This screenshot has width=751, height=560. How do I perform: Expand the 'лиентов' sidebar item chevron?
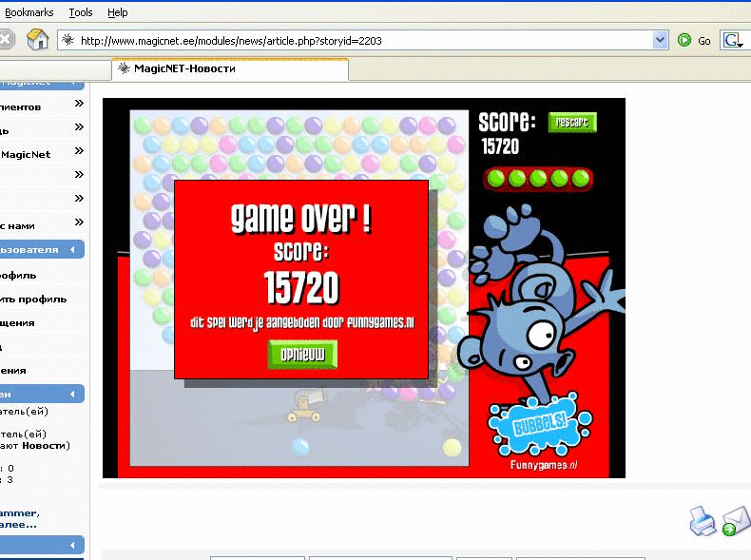point(79,104)
